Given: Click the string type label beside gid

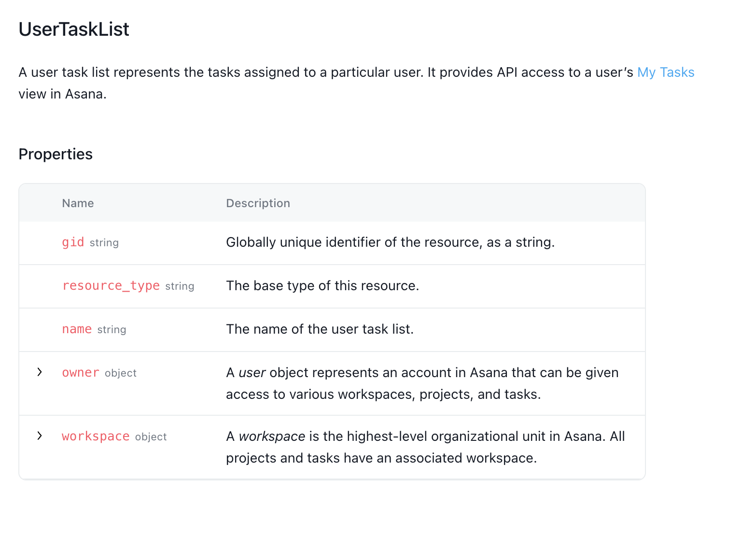Looking at the screenshot, I should 104,243.
